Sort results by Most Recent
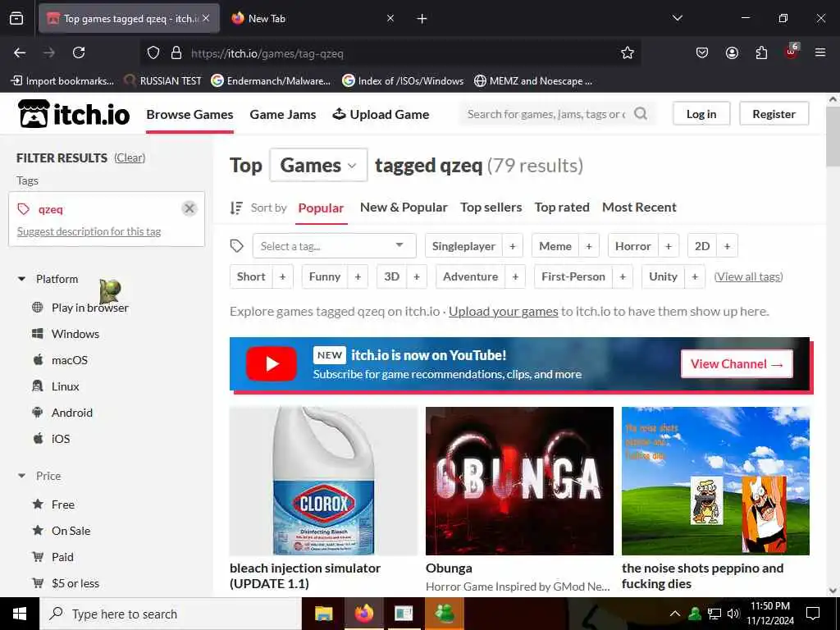Screen dimensions: 840x630 tap(639, 208)
